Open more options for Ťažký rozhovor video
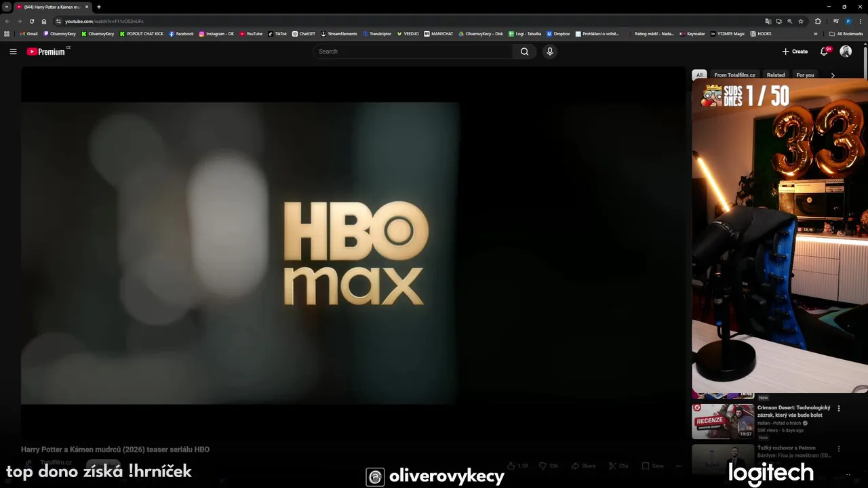The width and height of the screenshot is (868, 488). click(839, 449)
